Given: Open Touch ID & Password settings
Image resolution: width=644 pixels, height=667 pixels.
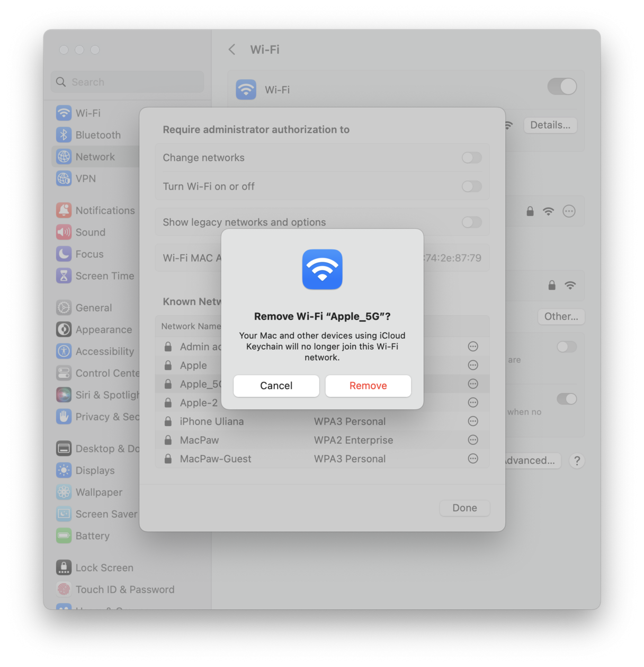Looking at the screenshot, I should (x=64, y=589).
